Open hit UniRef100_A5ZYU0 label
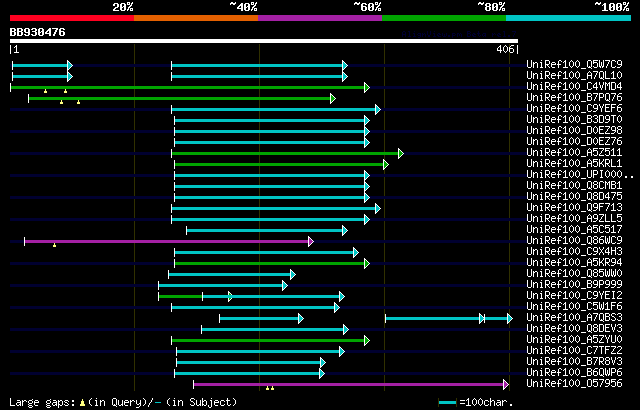Screen dimensions: 640x410 coord(574,339)
